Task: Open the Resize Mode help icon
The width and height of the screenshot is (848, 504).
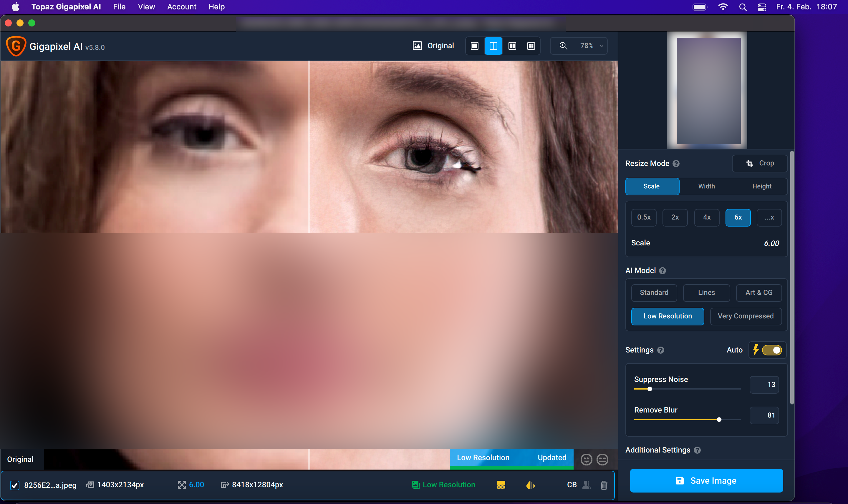Action: [676, 164]
